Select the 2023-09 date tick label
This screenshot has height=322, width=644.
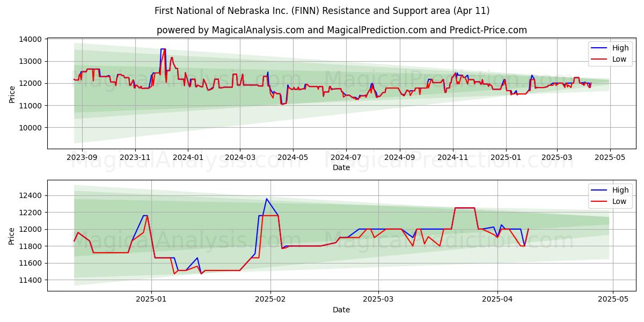tap(82, 157)
